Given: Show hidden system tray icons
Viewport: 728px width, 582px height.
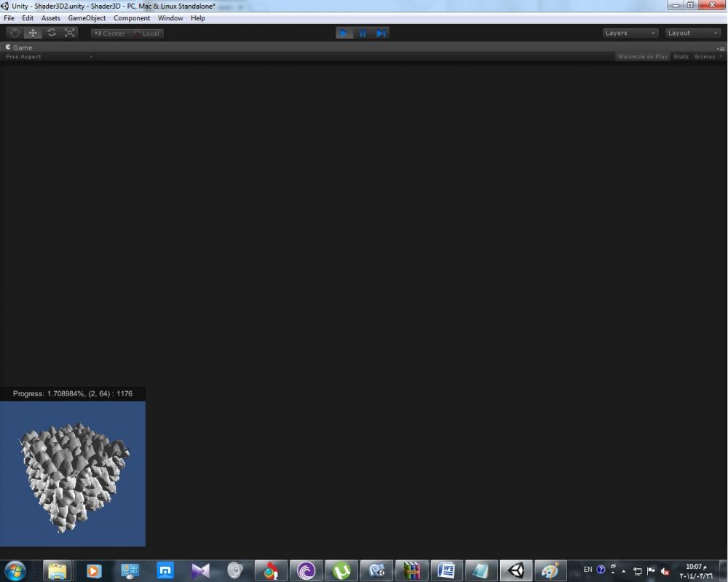Looking at the screenshot, I should 624,571.
